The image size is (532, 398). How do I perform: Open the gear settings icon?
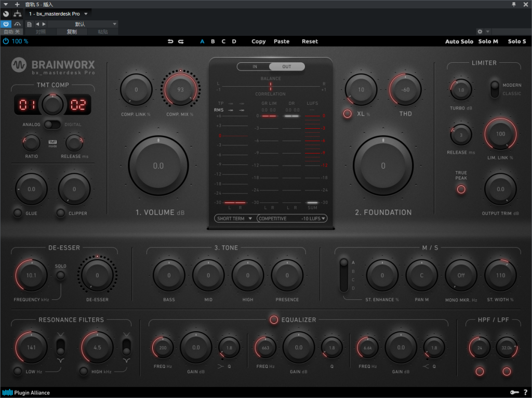coord(480,32)
